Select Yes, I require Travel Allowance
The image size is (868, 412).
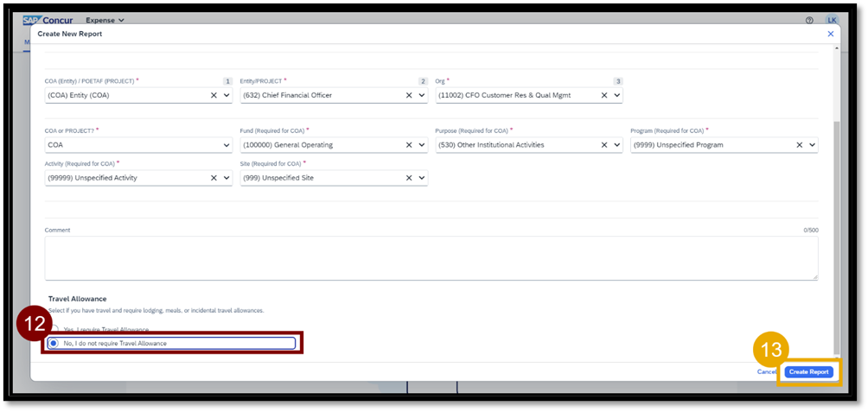(54, 330)
